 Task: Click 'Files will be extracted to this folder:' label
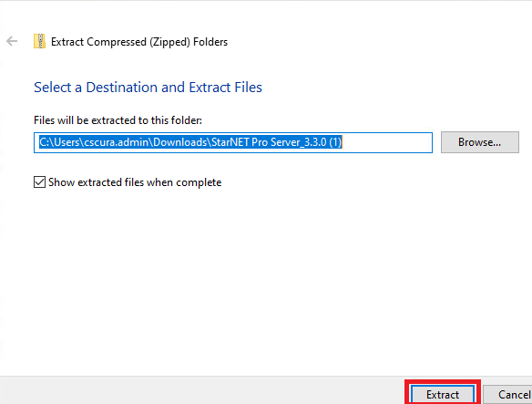tap(118, 120)
